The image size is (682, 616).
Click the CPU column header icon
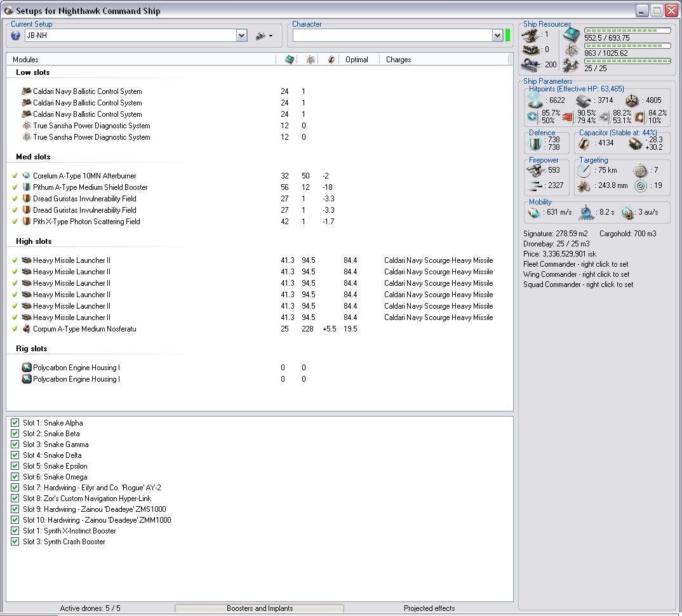point(289,60)
